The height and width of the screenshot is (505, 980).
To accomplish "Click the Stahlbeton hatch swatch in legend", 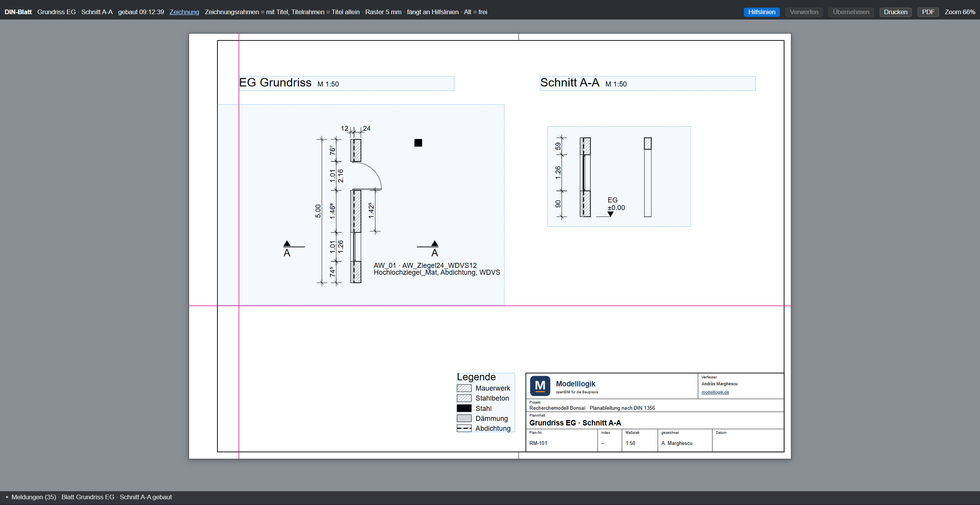I will (x=464, y=398).
